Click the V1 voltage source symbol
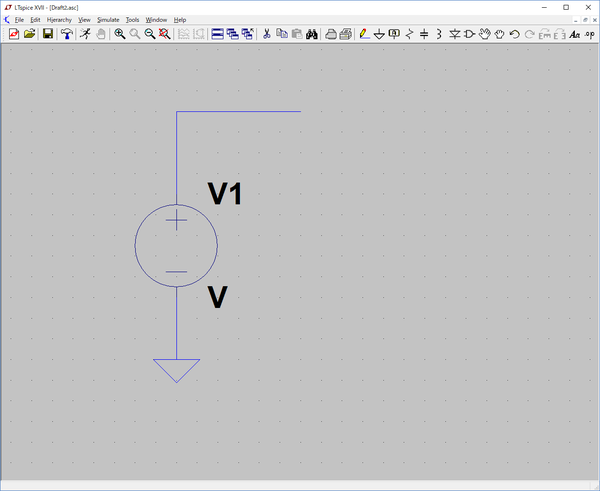The height and width of the screenshot is (491, 600). point(176,245)
